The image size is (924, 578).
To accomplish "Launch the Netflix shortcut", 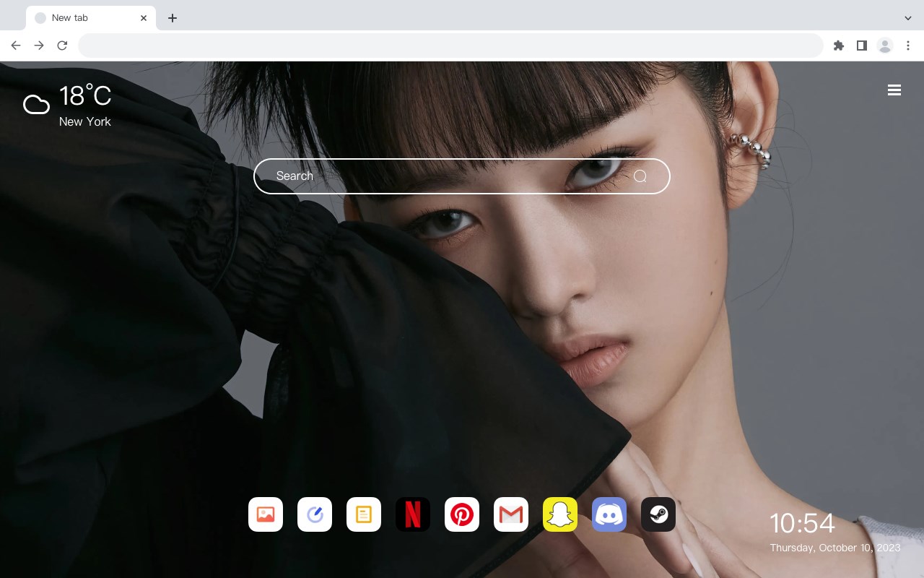I will pyautogui.click(x=413, y=514).
